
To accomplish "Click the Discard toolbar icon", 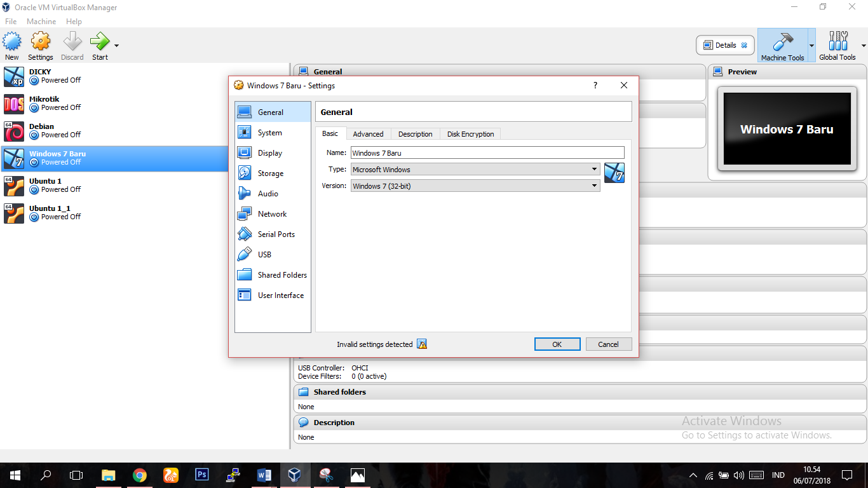I will click(x=72, y=46).
